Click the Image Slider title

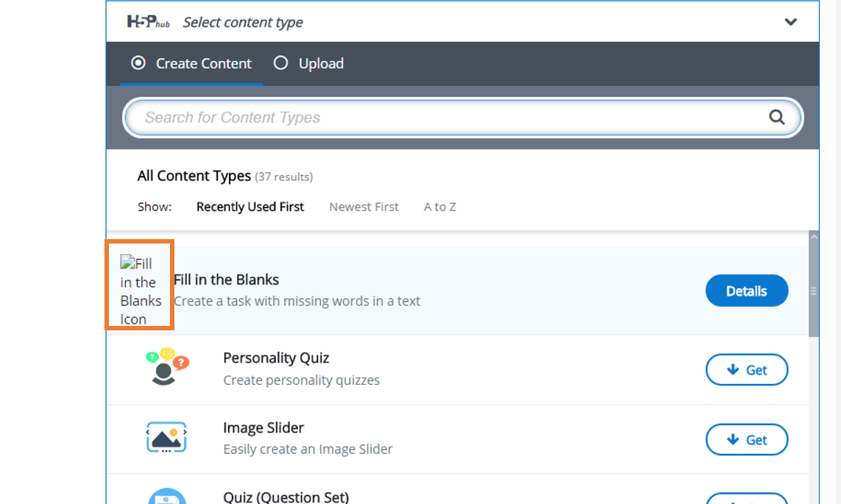coord(263,427)
